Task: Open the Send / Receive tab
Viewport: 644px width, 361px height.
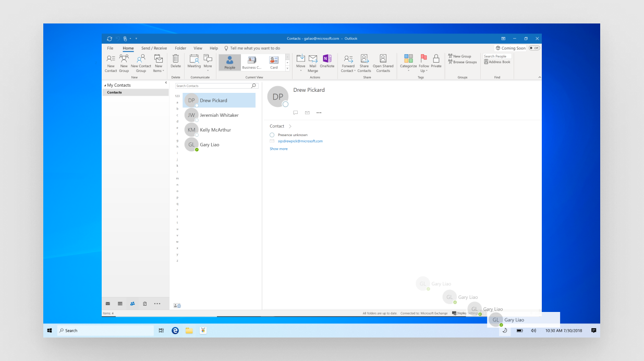Action: coord(154,48)
